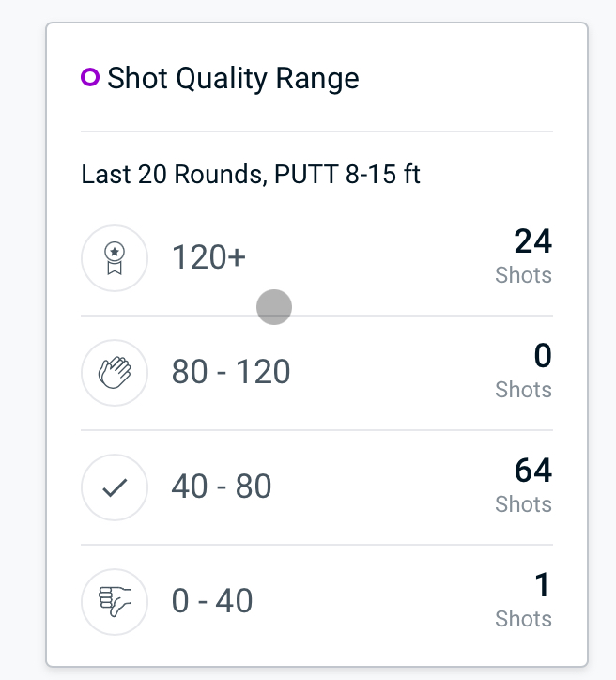Click the thumbs down icon
Screen dimensions: 616x680
point(115,602)
